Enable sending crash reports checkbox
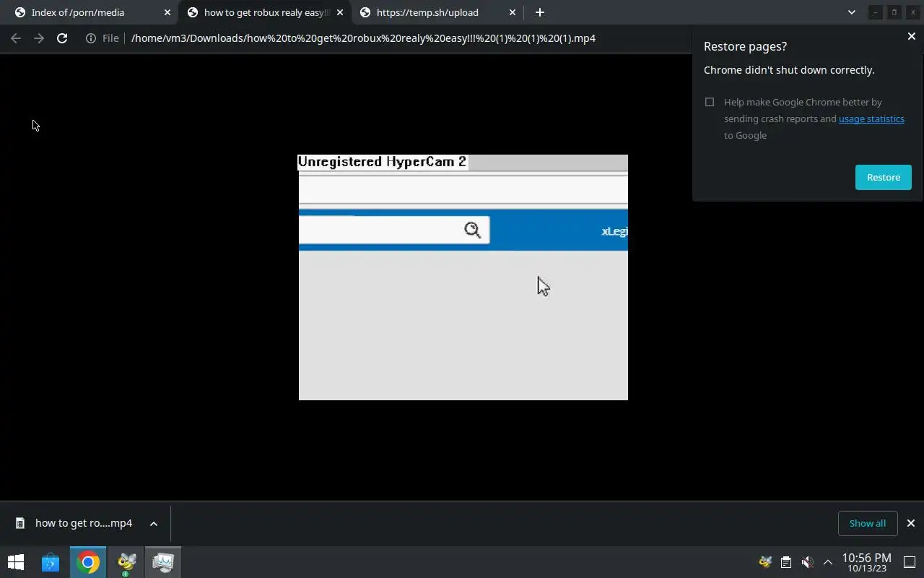924x578 pixels. (x=710, y=102)
